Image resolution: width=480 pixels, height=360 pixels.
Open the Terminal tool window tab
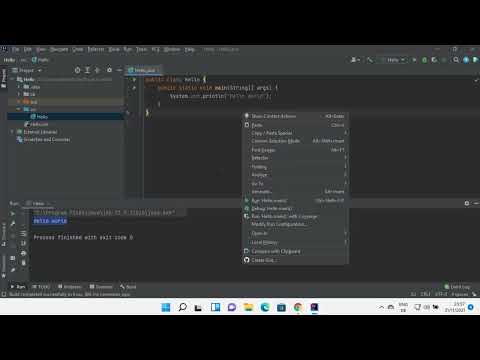[x=101, y=287]
